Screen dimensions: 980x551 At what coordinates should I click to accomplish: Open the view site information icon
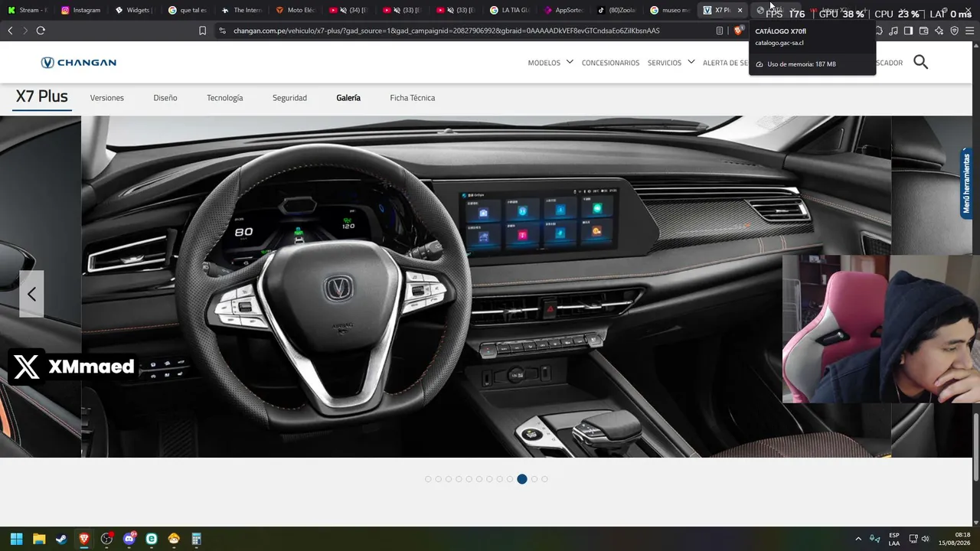click(x=222, y=31)
